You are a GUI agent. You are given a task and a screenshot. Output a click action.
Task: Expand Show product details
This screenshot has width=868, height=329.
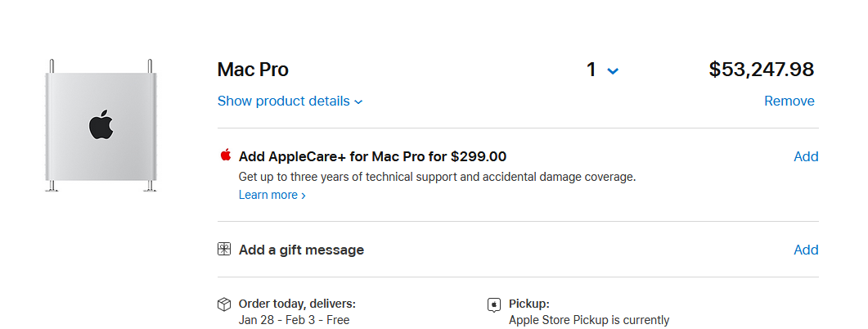click(290, 101)
